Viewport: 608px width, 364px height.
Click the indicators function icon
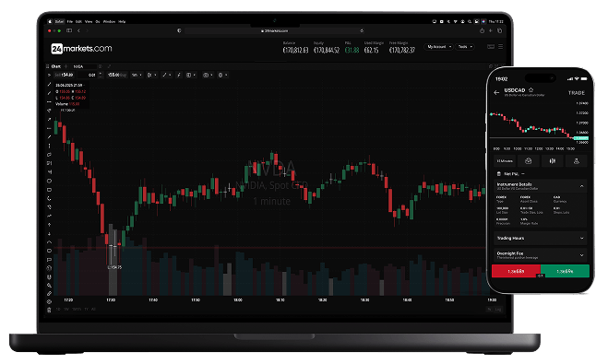tap(179, 75)
